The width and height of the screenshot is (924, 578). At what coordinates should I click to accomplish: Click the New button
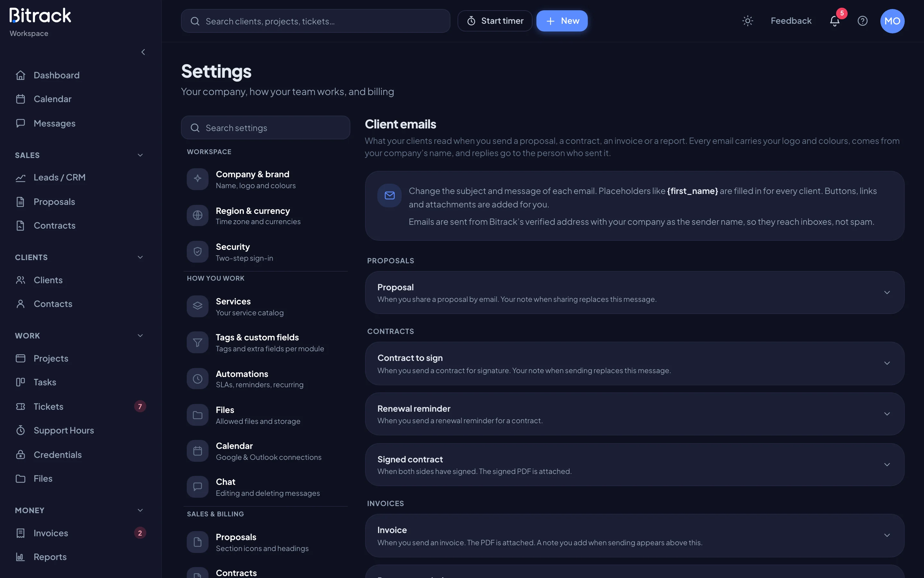pos(562,21)
